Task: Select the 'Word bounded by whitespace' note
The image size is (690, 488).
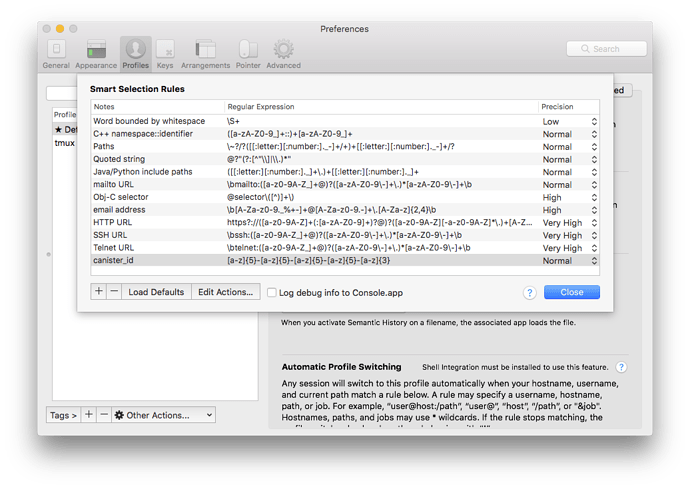Action: tap(149, 121)
